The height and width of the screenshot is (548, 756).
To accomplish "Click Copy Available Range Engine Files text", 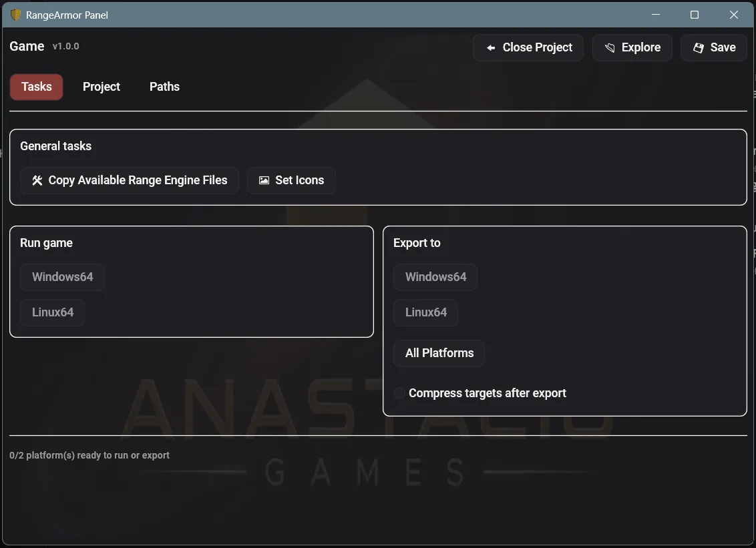I will (x=138, y=180).
